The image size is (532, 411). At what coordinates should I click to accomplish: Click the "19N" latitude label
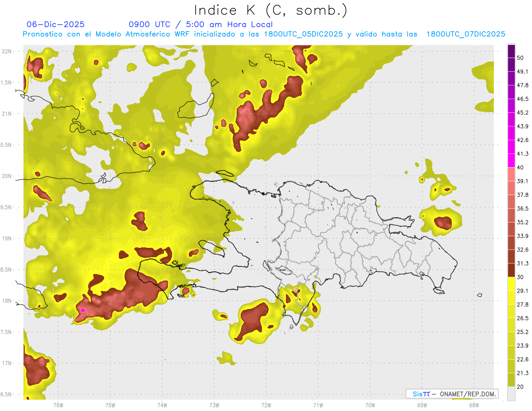(x=7, y=239)
